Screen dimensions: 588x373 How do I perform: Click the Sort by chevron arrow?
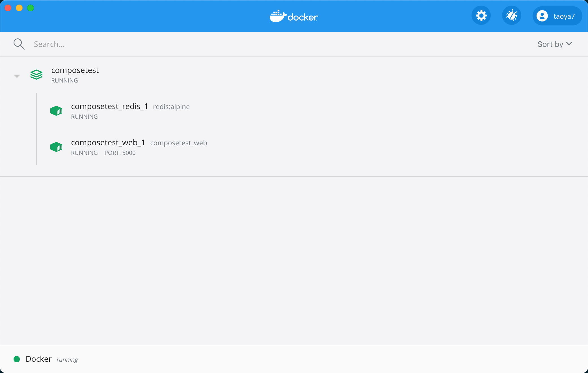click(569, 44)
